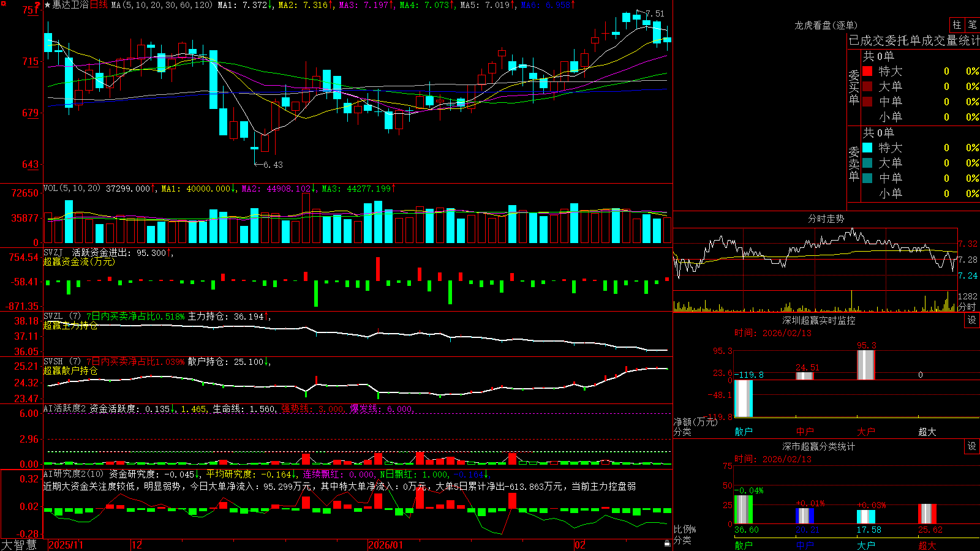The width and height of the screenshot is (980, 551).
Task: Open AI研究度2(10) indicator label
Action: click(x=73, y=474)
